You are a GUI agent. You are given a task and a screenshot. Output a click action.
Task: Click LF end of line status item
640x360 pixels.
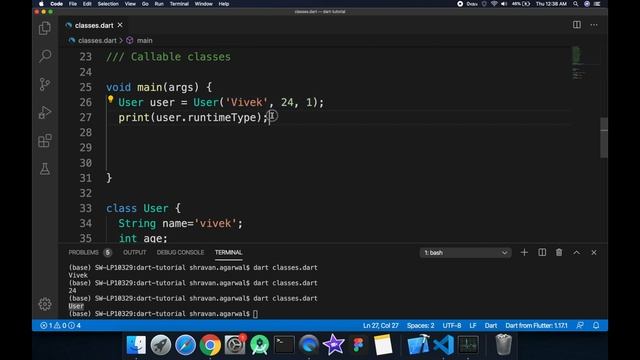pos(473,325)
